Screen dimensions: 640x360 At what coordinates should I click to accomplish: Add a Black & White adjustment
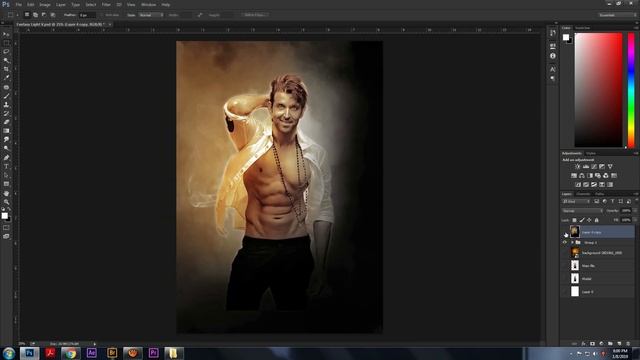(590, 176)
